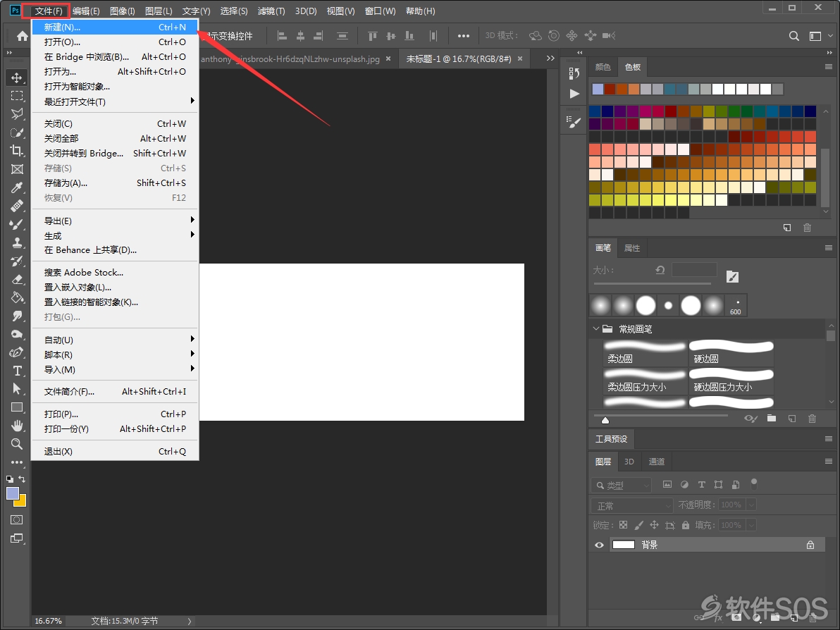Select the Brush tool in toolbar

(x=17, y=224)
